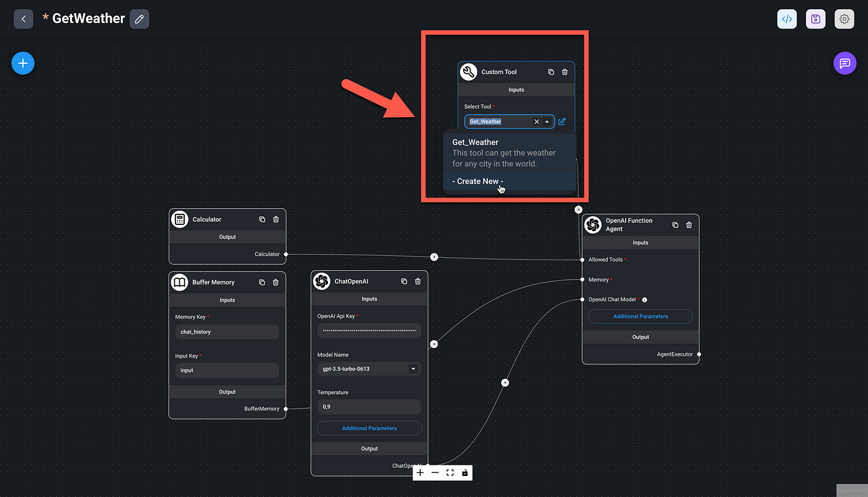This screenshot has width=868, height=497.
Task: Remove the Calculator to Allowed Tools edge
Action: tap(434, 257)
